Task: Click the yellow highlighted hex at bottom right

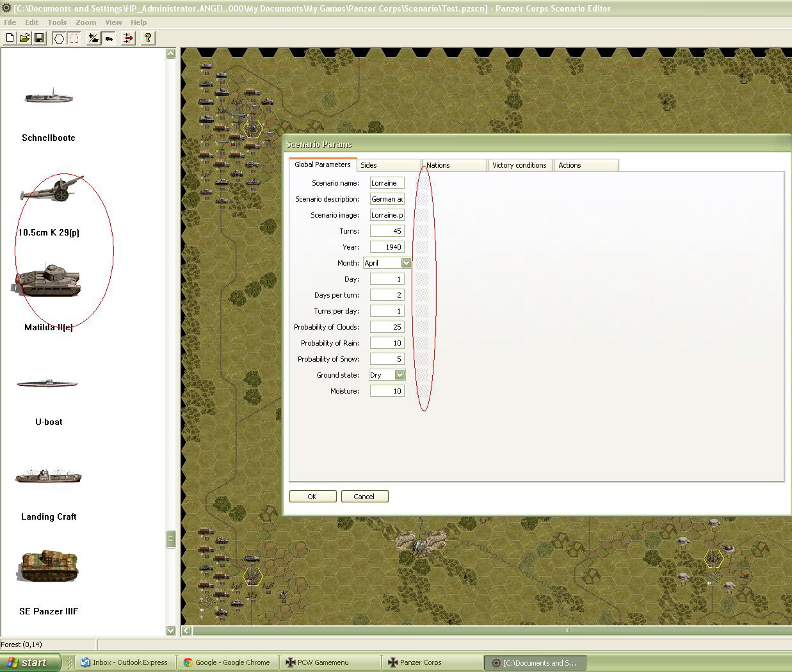Action: click(x=713, y=559)
